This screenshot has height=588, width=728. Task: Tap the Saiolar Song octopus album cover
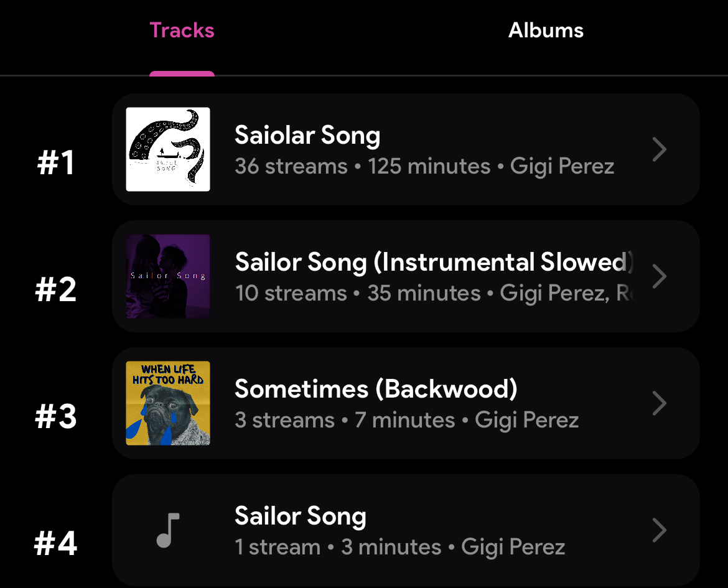coord(167,149)
